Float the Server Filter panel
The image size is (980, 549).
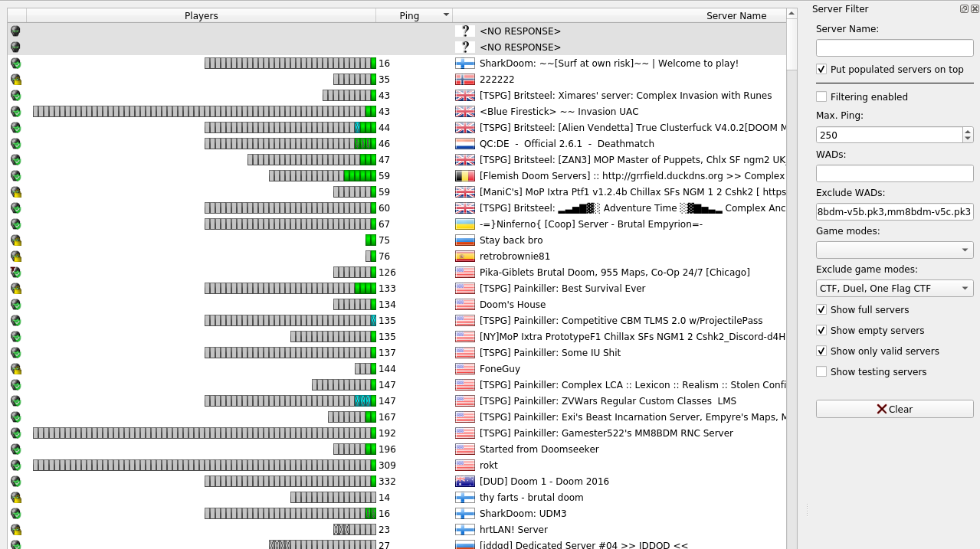point(964,9)
